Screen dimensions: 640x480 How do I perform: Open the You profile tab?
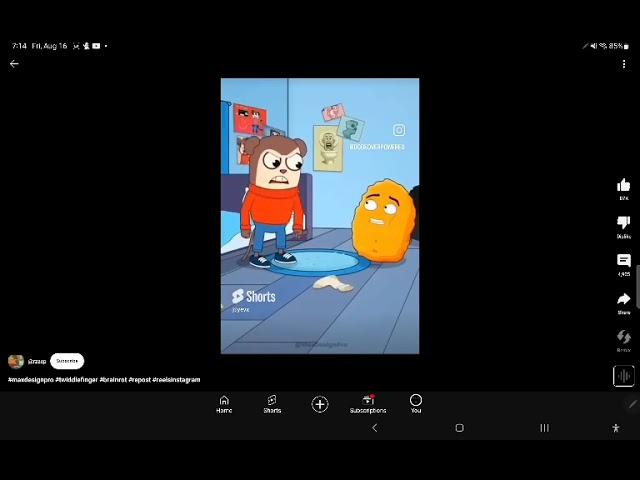point(416,404)
